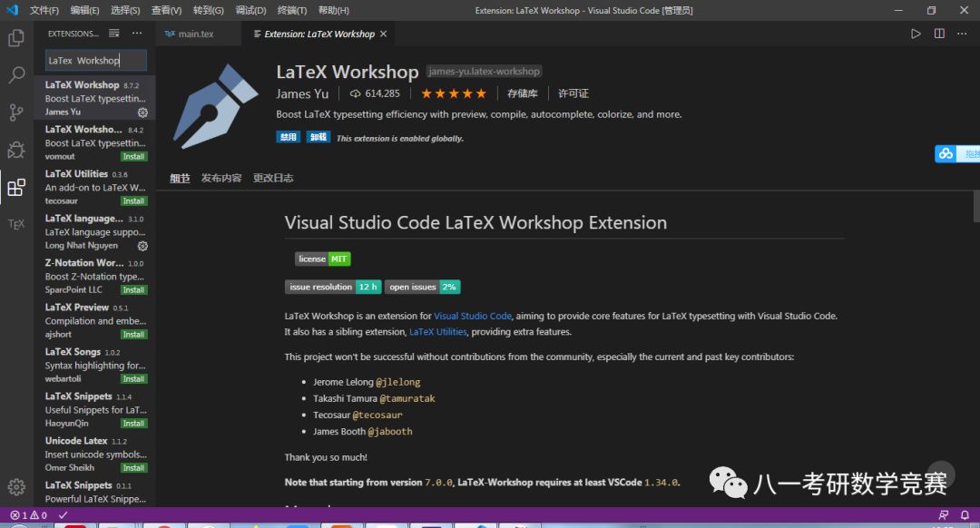Click the James Yu publisher name
The image size is (980, 528).
pos(302,93)
